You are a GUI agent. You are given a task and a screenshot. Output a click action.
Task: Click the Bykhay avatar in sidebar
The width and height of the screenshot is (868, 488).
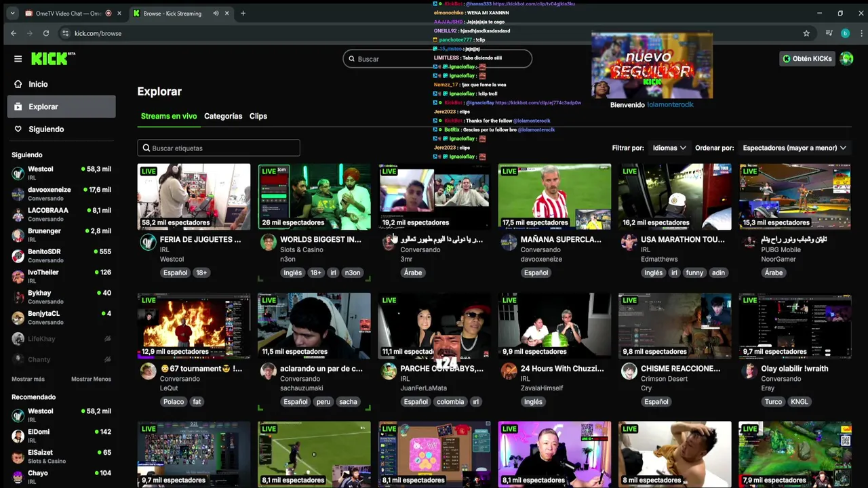tap(18, 297)
